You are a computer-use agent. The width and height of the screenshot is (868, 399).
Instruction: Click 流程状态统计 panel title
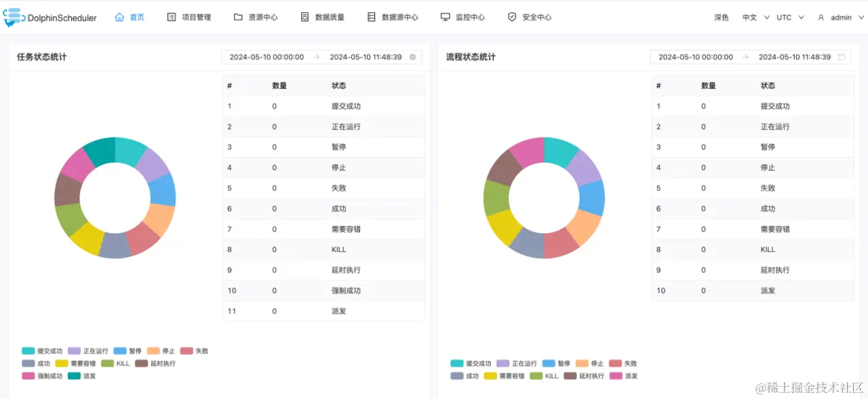point(471,57)
